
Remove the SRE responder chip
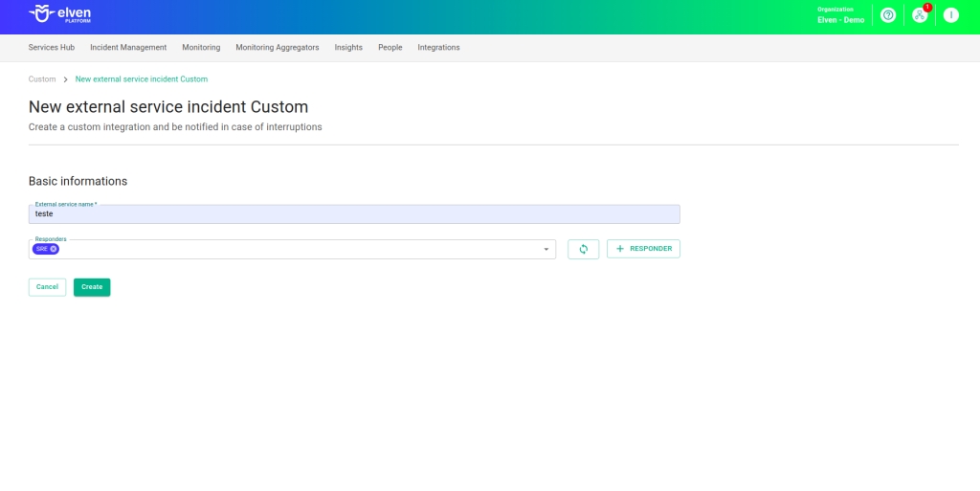click(54, 249)
